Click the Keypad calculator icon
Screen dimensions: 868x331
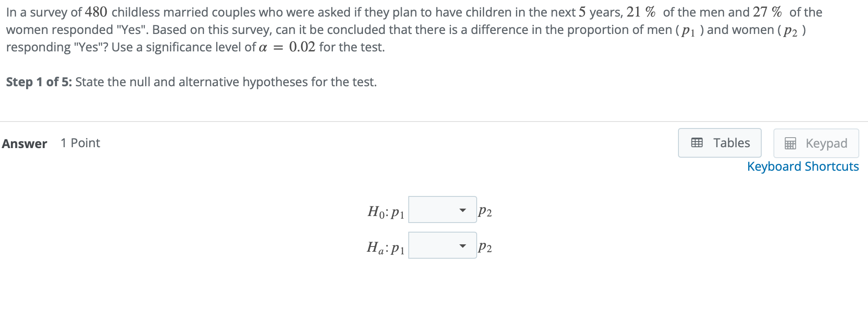pyautogui.click(x=790, y=143)
